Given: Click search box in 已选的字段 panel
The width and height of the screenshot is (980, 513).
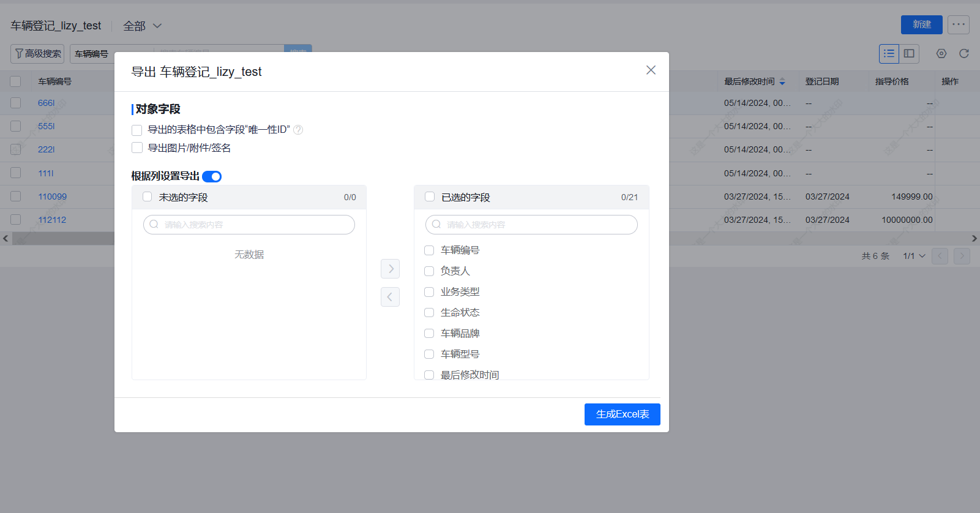Looking at the screenshot, I should [531, 225].
